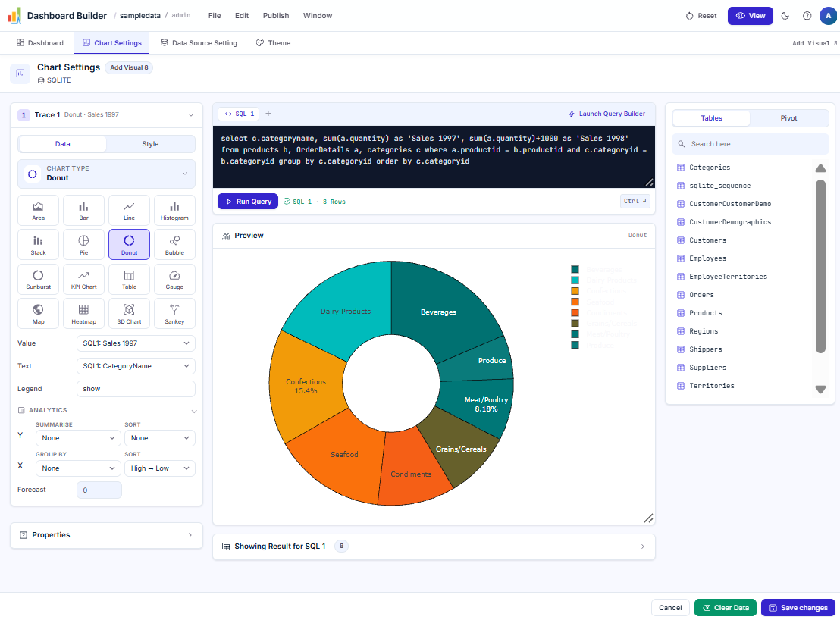The image size is (840, 617).
Task: Pick the Bubble chart type
Action: [x=174, y=245]
